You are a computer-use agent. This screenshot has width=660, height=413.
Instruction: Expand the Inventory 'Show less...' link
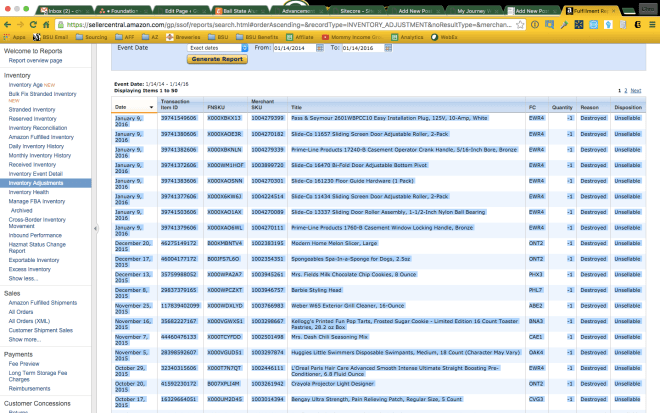click(25, 278)
